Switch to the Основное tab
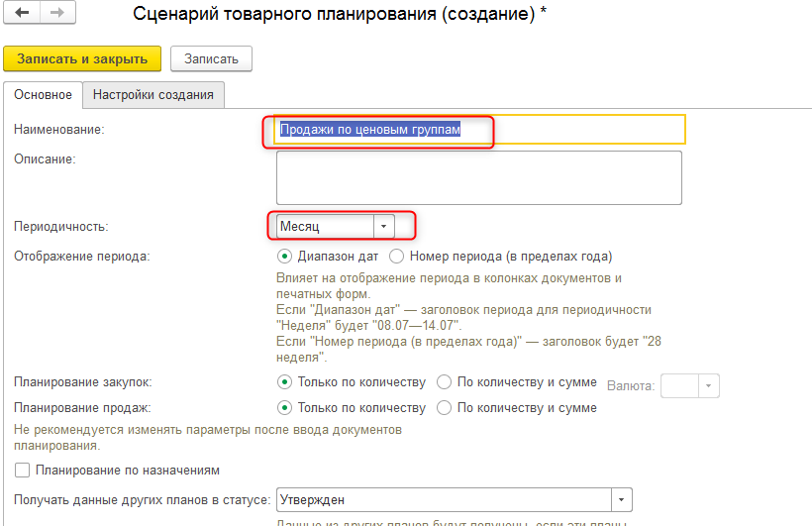Viewport: 812px width, 526px height. coord(43,95)
